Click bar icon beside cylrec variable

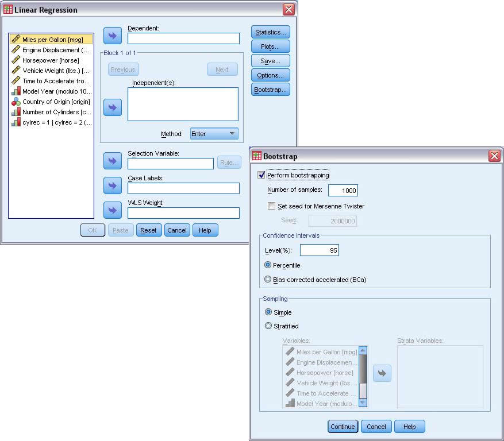(x=16, y=122)
